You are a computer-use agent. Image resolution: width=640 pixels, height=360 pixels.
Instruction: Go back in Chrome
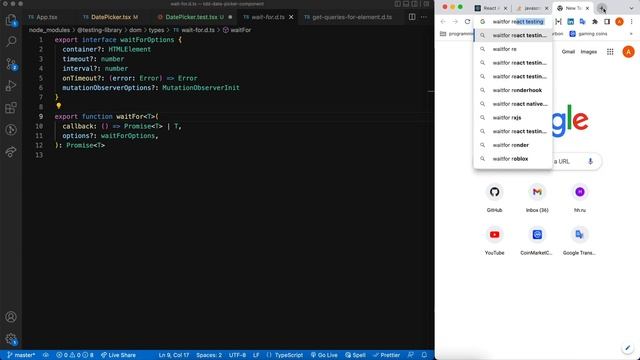click(x=443, y=22)
